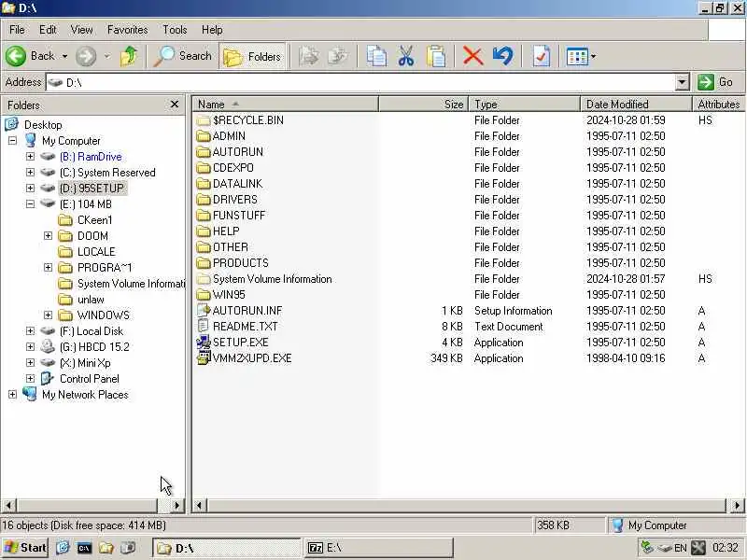
Task: Collapse the My Computer tree node
Action: click(x=12, y=141)
